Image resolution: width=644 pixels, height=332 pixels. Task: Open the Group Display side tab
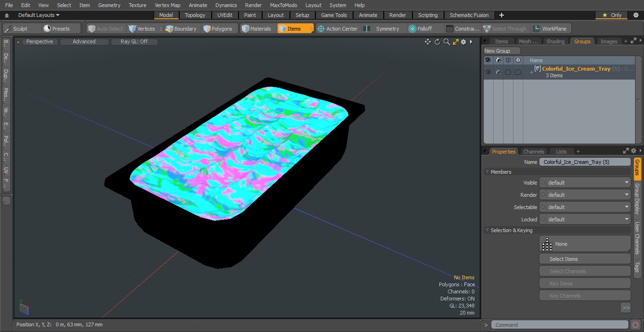point(637,199)
